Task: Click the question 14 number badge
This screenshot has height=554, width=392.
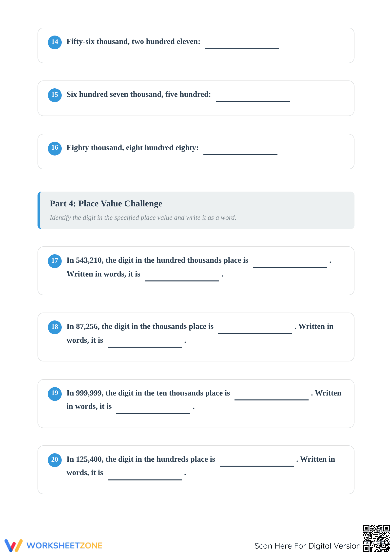Action: click(x=55, y=42)
